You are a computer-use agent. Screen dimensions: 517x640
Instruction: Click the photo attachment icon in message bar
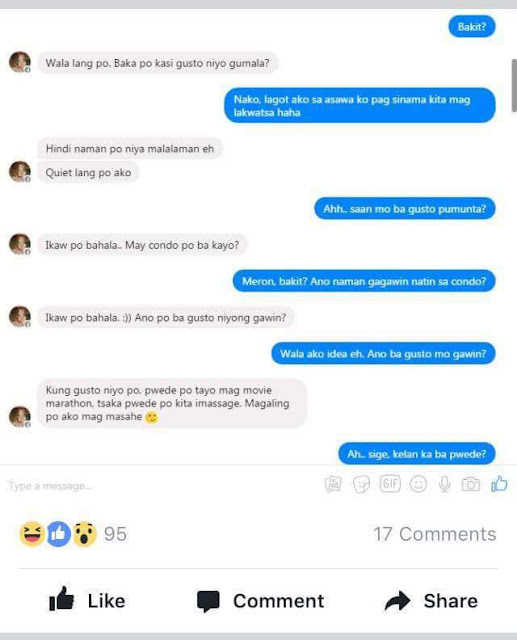(333, 484)
